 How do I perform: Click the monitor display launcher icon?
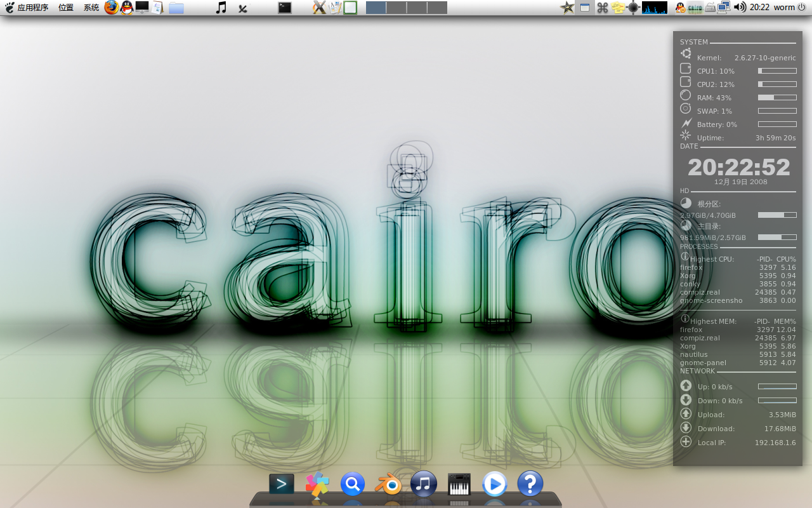(142, 8)
